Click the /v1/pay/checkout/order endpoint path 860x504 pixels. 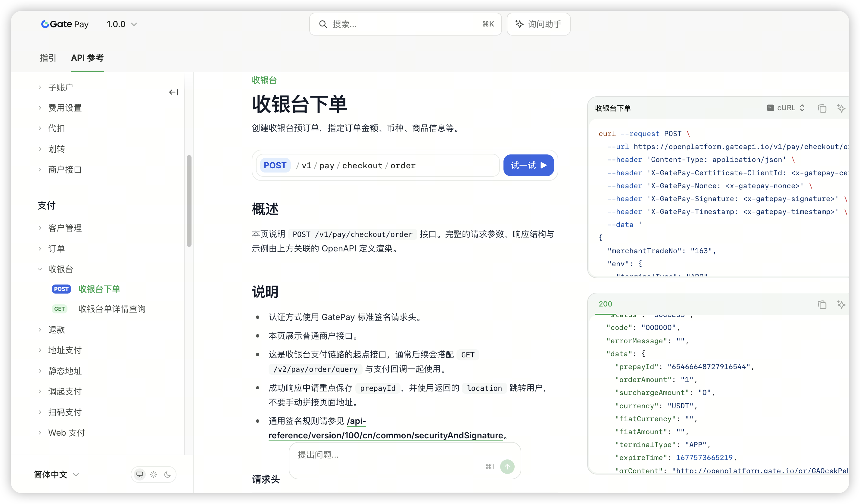click(356, 166)
